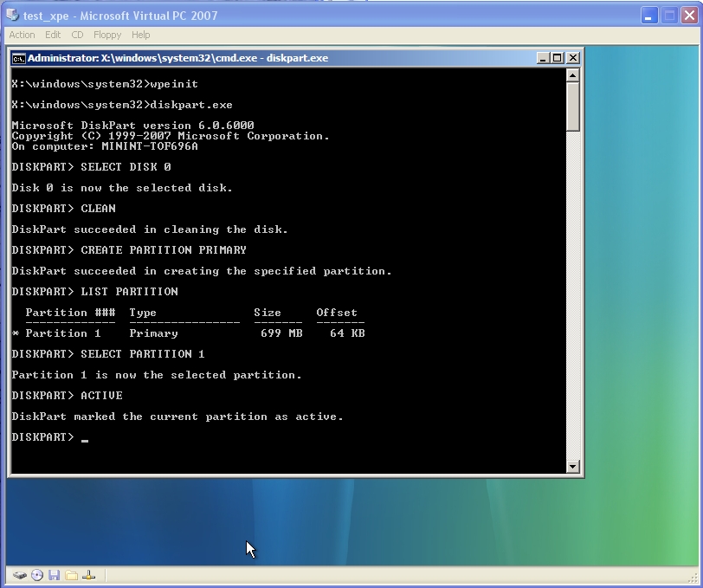
Task: Minimize the Virtual PC window
Action: pyautogui.click(x=648, y=16)
